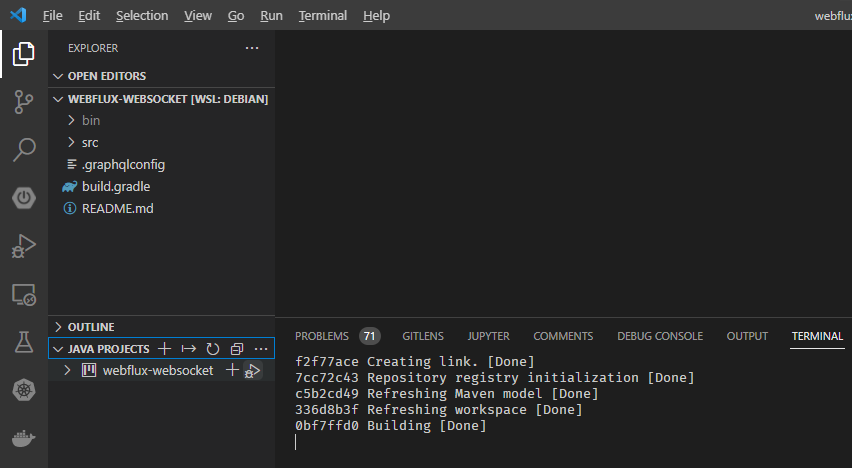Click the VS Code logo icon
This screenshot has height=468, width=852.
tap(18, 15)
